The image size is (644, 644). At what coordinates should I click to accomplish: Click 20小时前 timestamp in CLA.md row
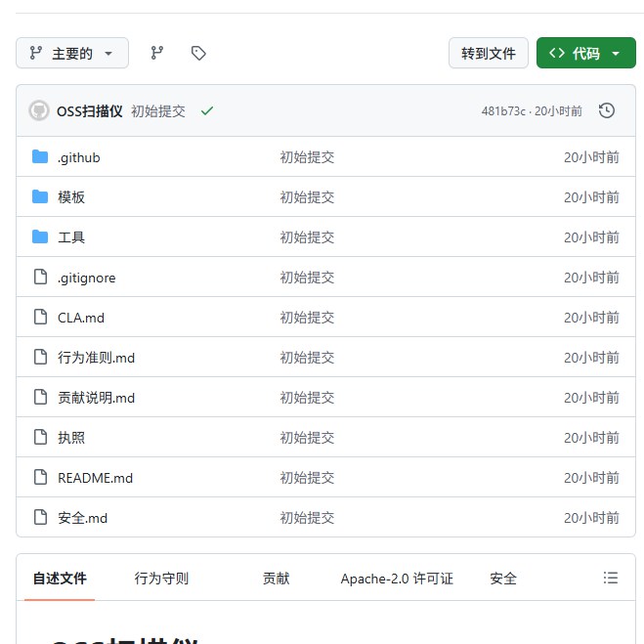(x=591, y=318)
